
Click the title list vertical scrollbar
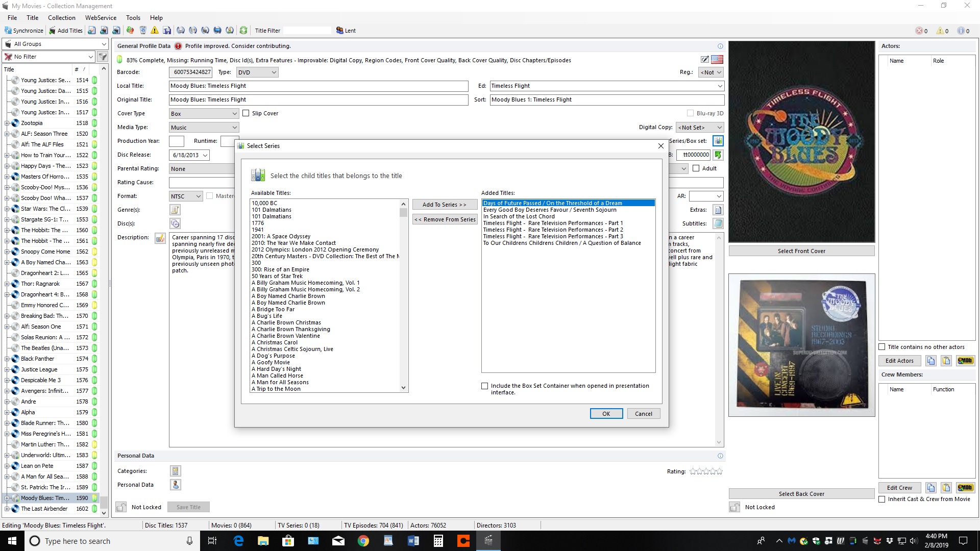(104, 291)
